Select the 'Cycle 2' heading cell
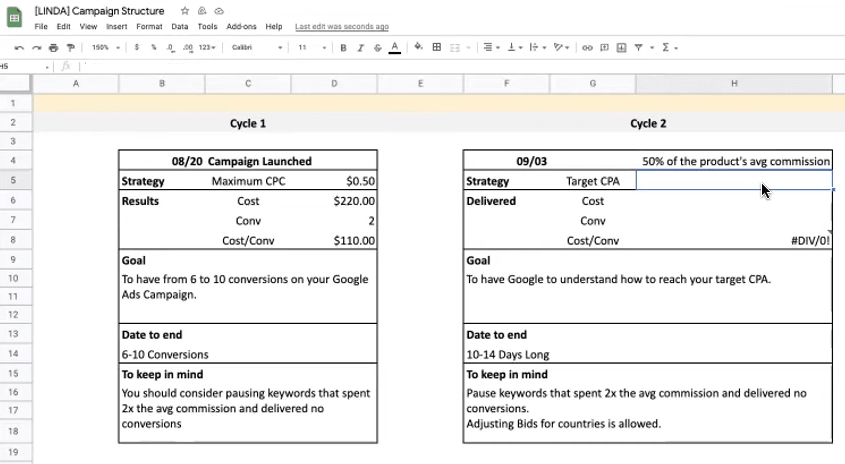The height and width of the screenshot is (464, 845). [648, 123]
